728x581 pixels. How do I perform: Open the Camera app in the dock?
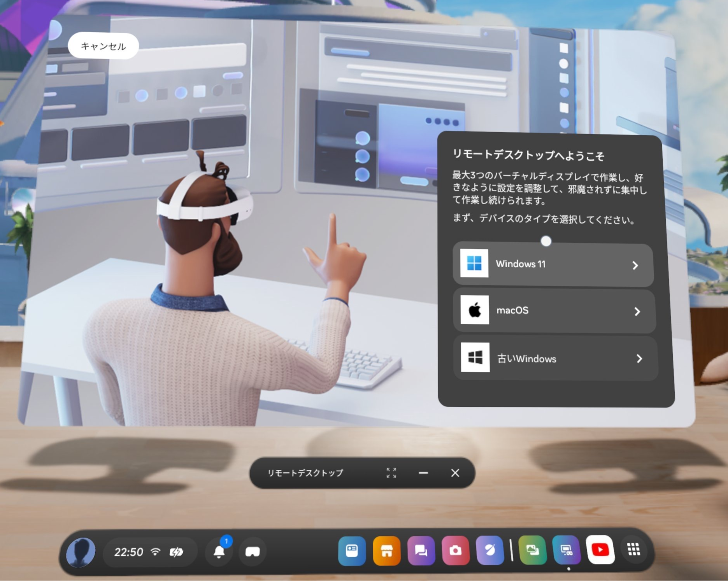[455, 551]
